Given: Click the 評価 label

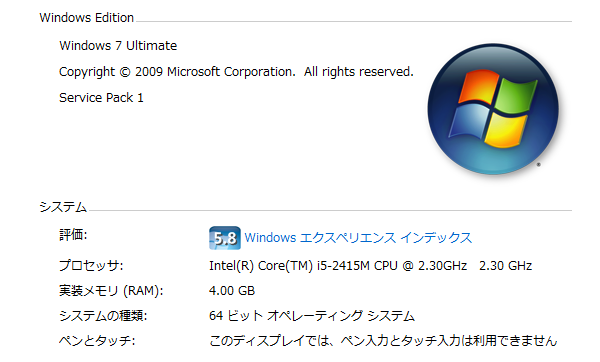Looking at the screenshot, I should 73,235.
